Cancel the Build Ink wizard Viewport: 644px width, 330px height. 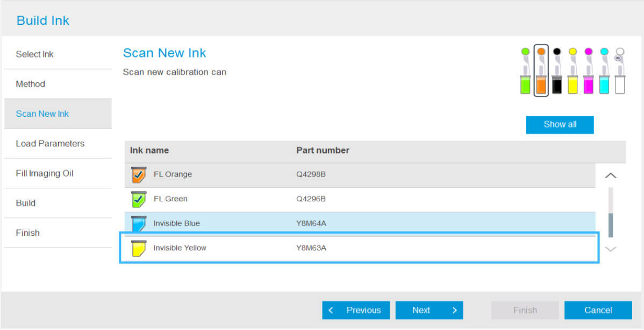click(x=598, y=310)
